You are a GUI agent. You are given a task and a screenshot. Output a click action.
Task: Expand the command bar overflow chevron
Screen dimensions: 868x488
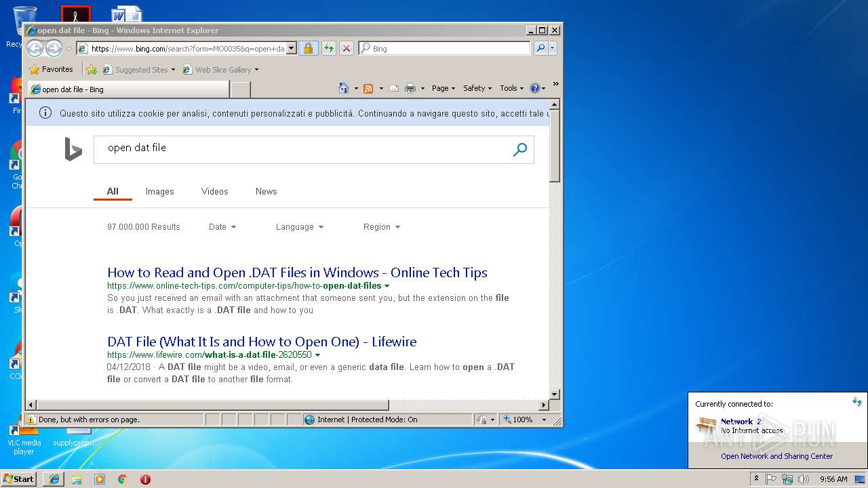pyautogui.click(x=555, y=84)
